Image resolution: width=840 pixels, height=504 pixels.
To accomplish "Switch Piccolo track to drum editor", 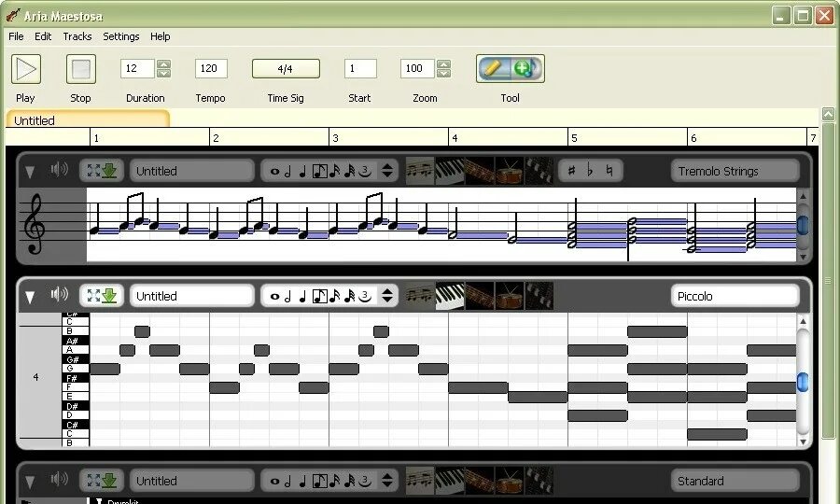I will (x=509, y=296).
